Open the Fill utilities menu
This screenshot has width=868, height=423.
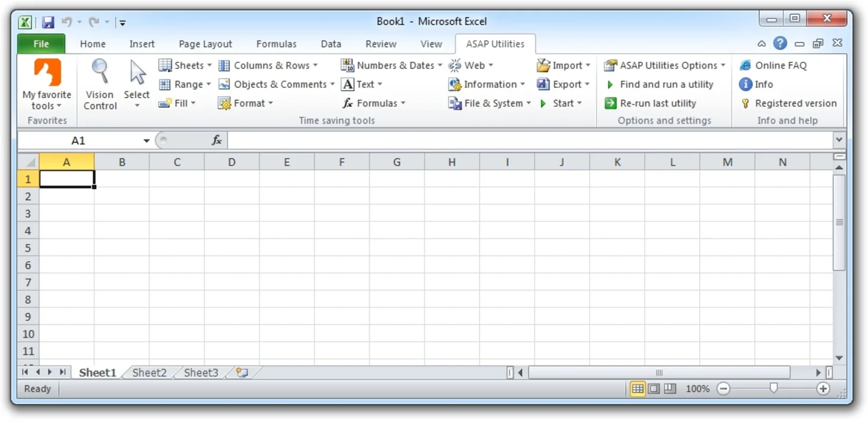[177, 103]
